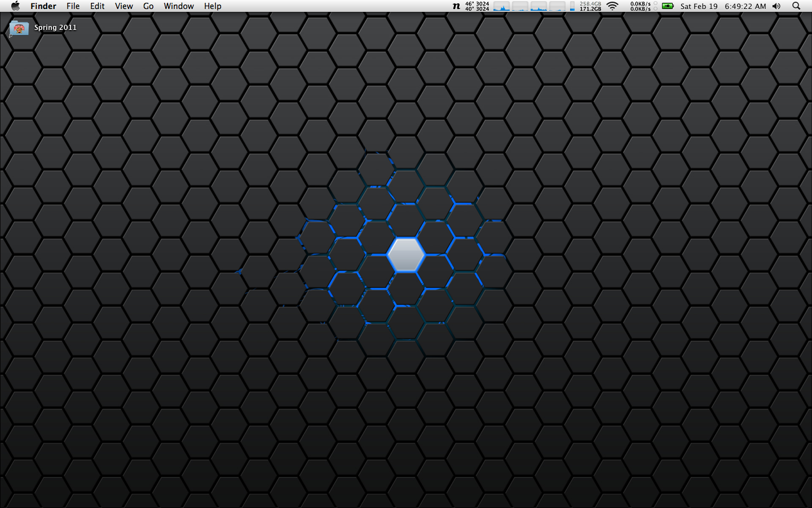
Task: Click the network speed 0.0KB/s readout
Action: [x=641, y=6]
